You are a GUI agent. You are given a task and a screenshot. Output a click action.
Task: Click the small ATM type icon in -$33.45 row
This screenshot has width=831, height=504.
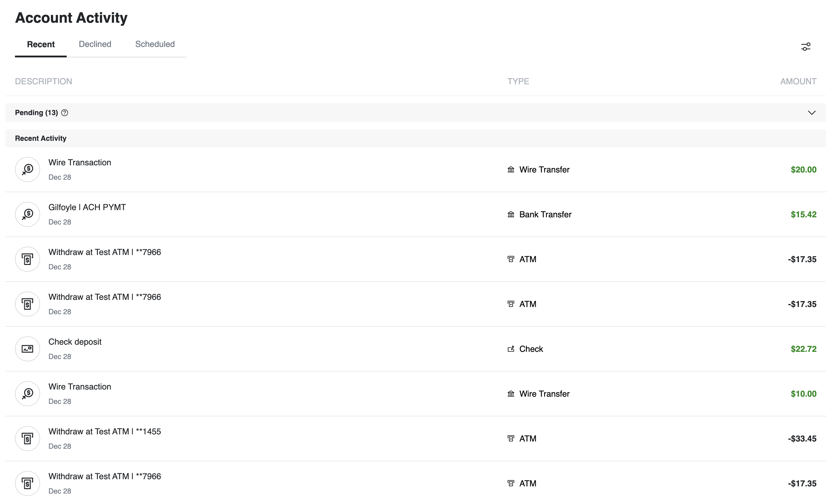point(511,439)
